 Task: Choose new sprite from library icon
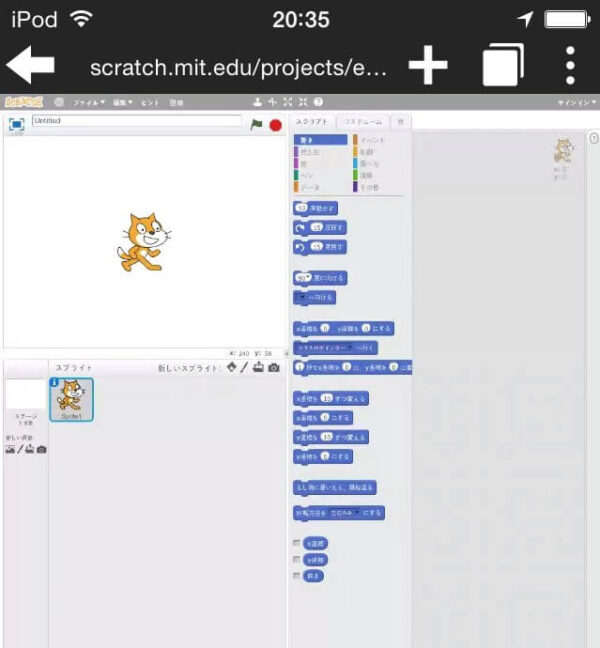[232, 367]
